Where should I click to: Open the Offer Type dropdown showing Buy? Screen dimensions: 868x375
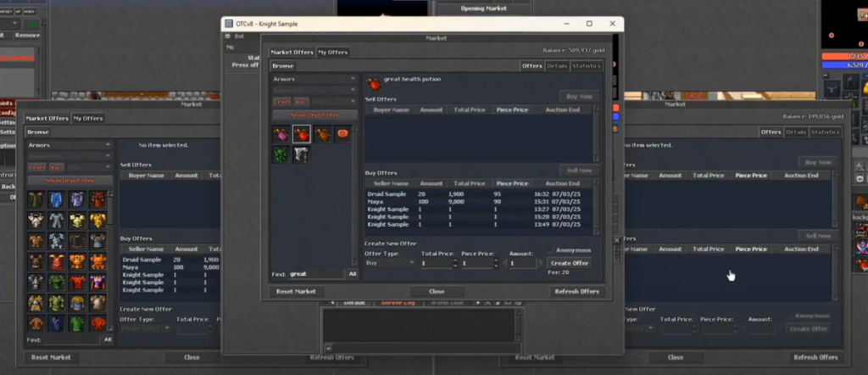click(x=390, y=262)
